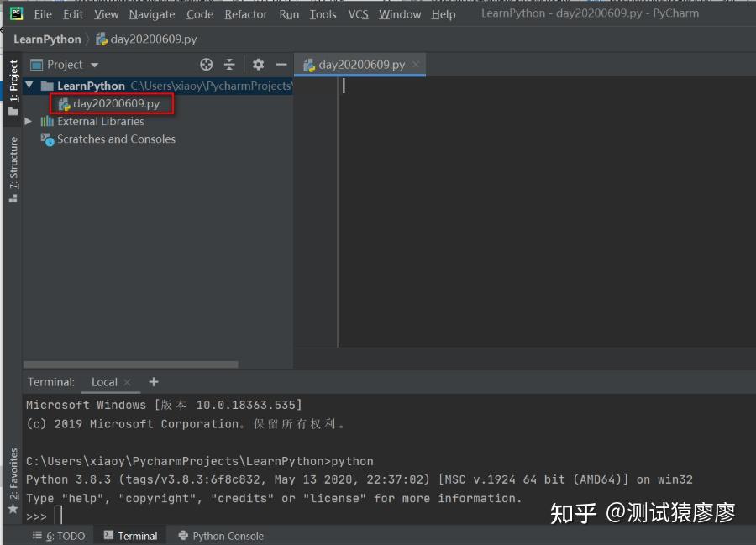Select the day20200609.py editor tab
Screen dimensions: 756x545
360,64
